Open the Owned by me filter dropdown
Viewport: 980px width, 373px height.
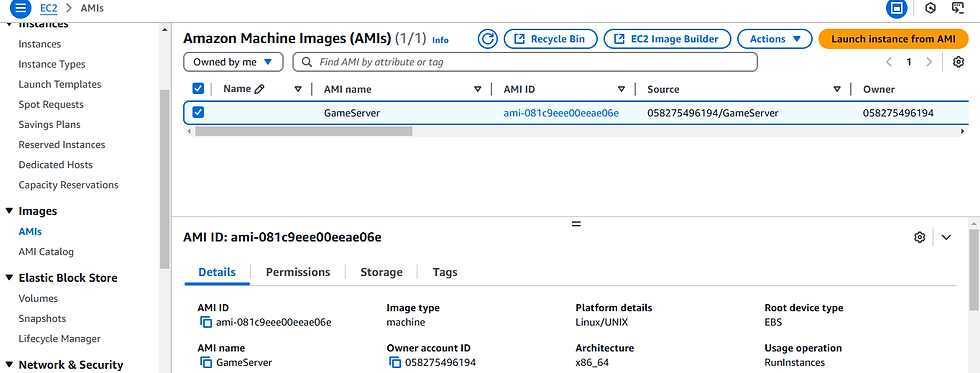coord(233,62)
